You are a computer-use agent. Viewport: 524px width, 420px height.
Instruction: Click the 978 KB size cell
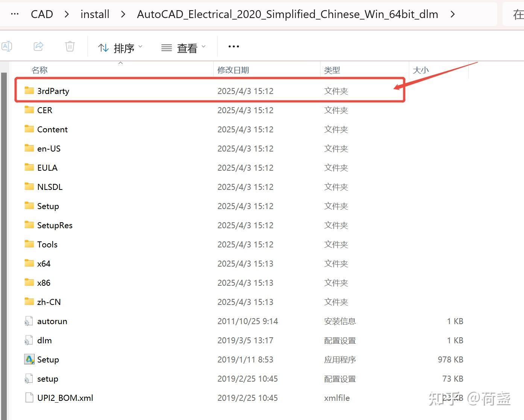point(450,359)
